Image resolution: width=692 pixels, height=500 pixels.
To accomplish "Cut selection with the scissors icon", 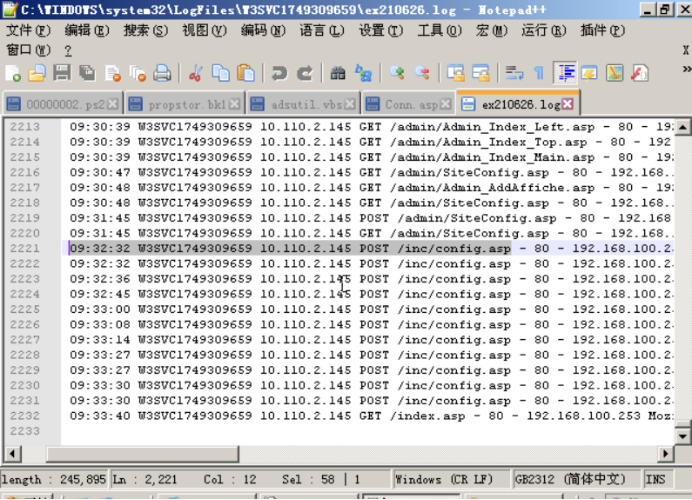I will [x=196, y=73].
